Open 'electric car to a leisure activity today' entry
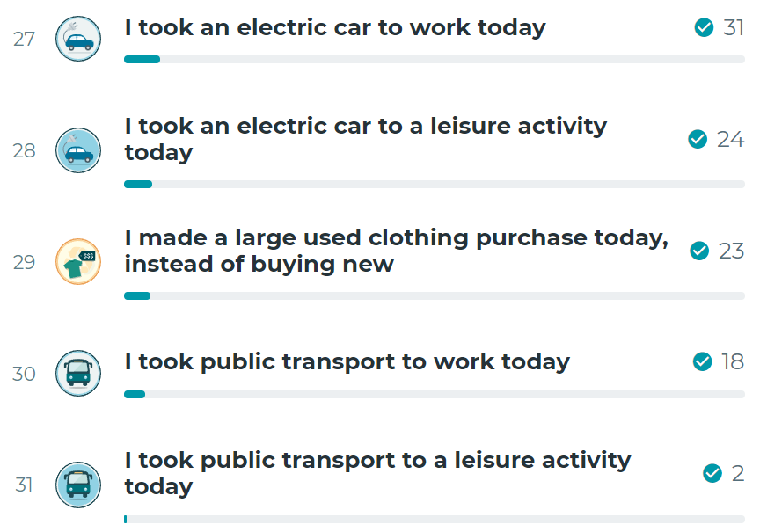The image size is (760, 532). click(x=365, y=140)
